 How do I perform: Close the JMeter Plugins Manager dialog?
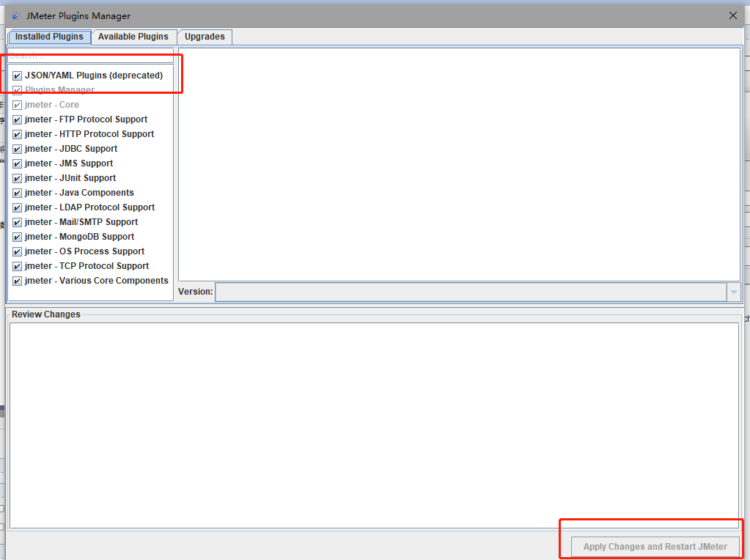[733, 16]
